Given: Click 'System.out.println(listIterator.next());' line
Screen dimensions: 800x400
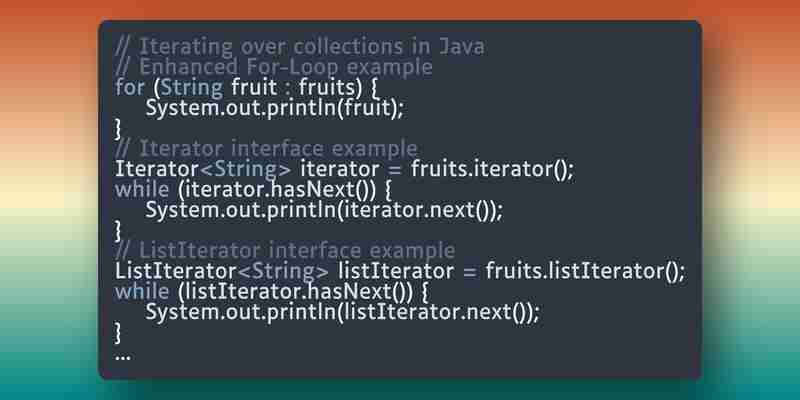Looking at the screenshot, I should coord(342,312).
